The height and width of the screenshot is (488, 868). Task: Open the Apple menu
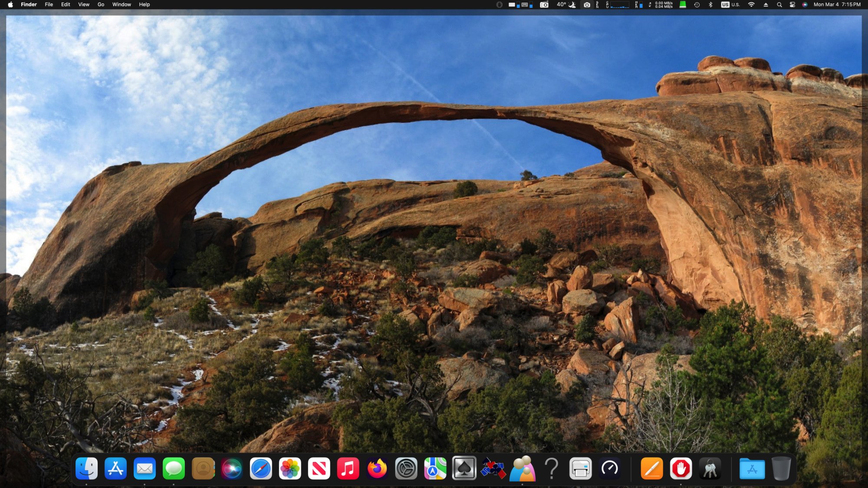click(x=10, y=5)
